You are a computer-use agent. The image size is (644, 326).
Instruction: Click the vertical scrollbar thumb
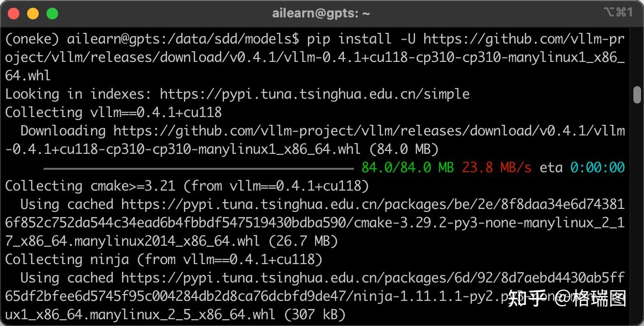637,94
